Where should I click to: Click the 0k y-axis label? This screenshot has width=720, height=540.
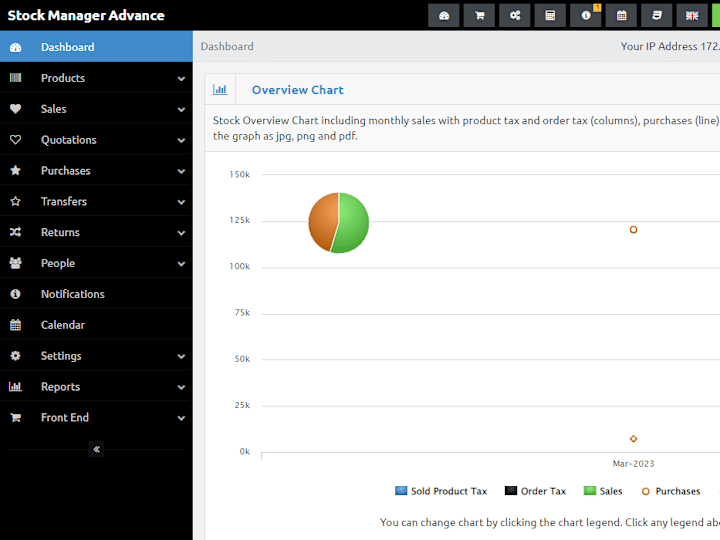[245, 451]
